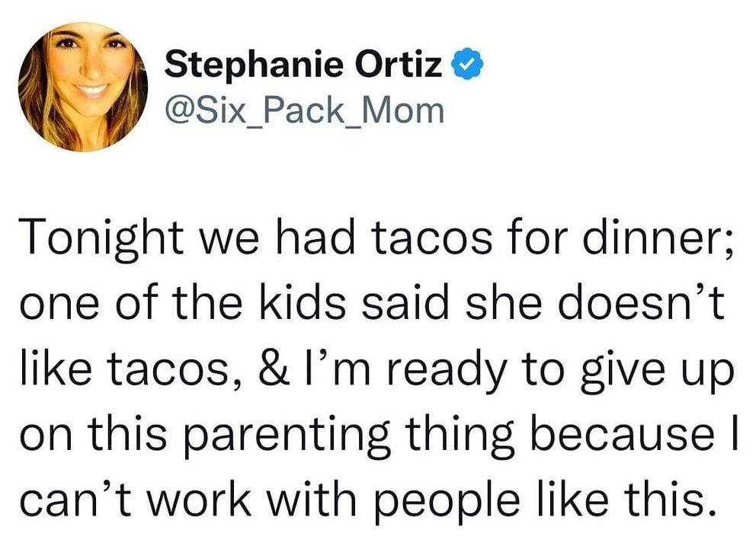The width and height of the screenshot is (756, 549).
Task: Click Stephanie Ortiz's profile picture
Action: (x=83, y=87)
